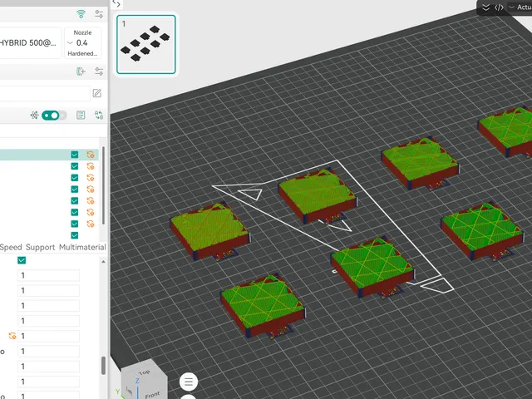This screenshot has height=399, width=532.
Task: Toggle the object list checkbox lacking reset icon
Action: 75,235
